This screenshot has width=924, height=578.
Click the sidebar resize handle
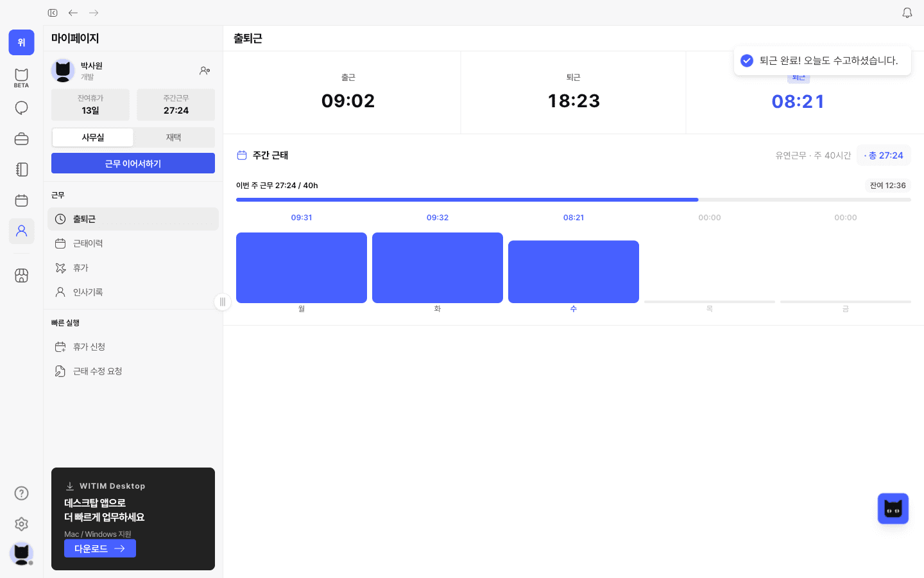[x=222, y=302]
